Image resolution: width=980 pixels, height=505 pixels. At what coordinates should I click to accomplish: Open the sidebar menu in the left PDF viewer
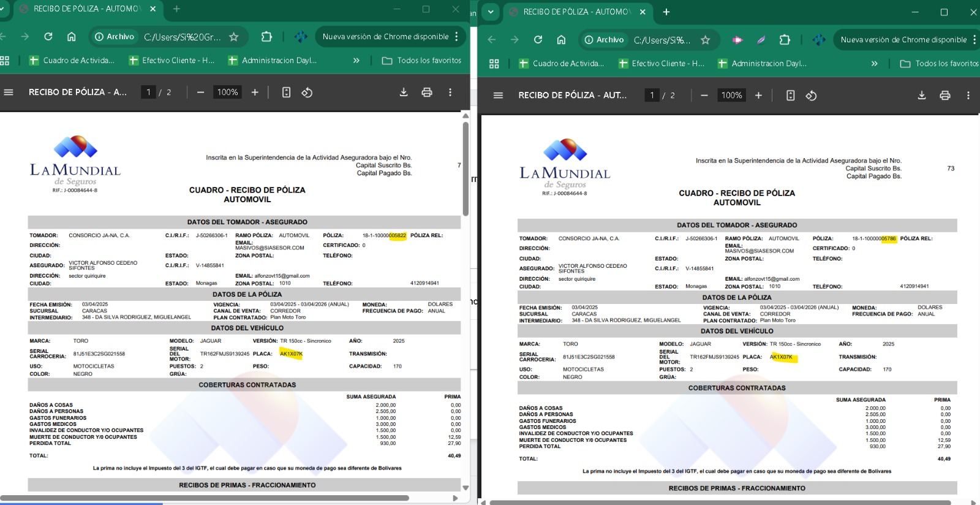(x=9, y=92)
